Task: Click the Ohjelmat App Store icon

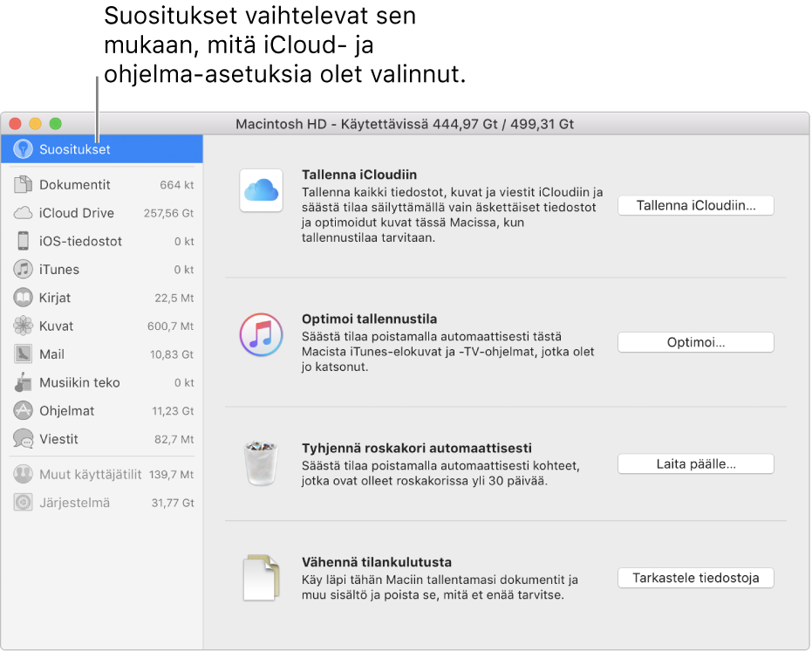Action: (x=23, y=410)
